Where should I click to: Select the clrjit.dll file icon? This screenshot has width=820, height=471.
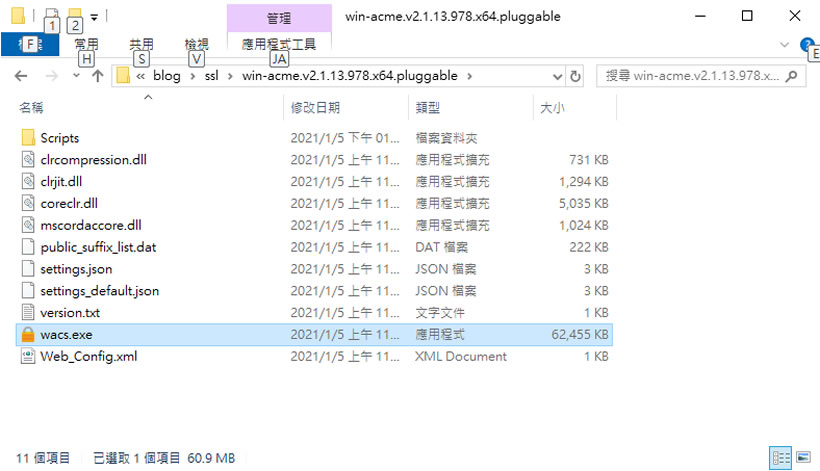[x=28, y=181]
